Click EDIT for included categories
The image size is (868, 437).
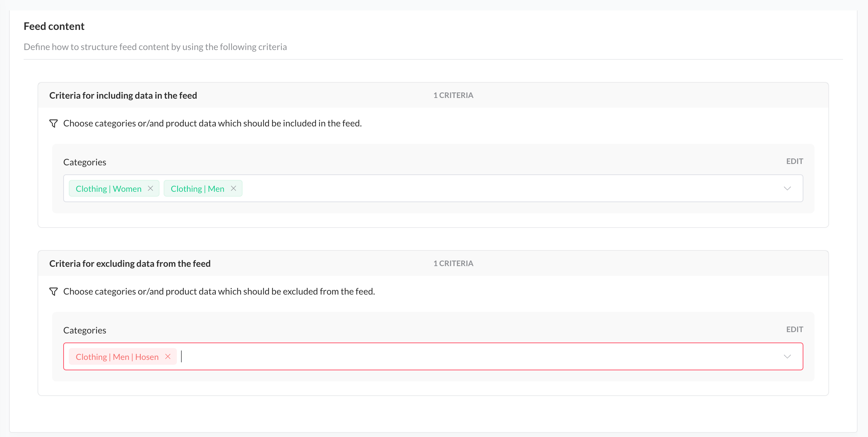(x=795, y=161)
